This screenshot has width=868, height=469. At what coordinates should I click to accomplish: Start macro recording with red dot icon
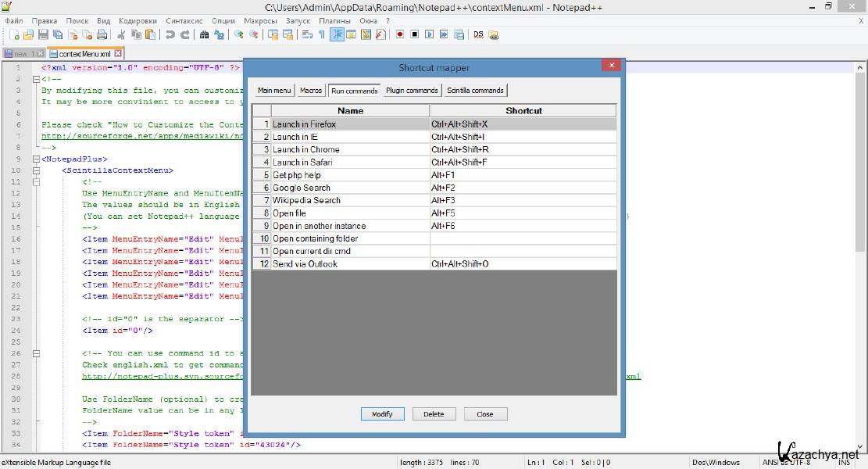399,34
